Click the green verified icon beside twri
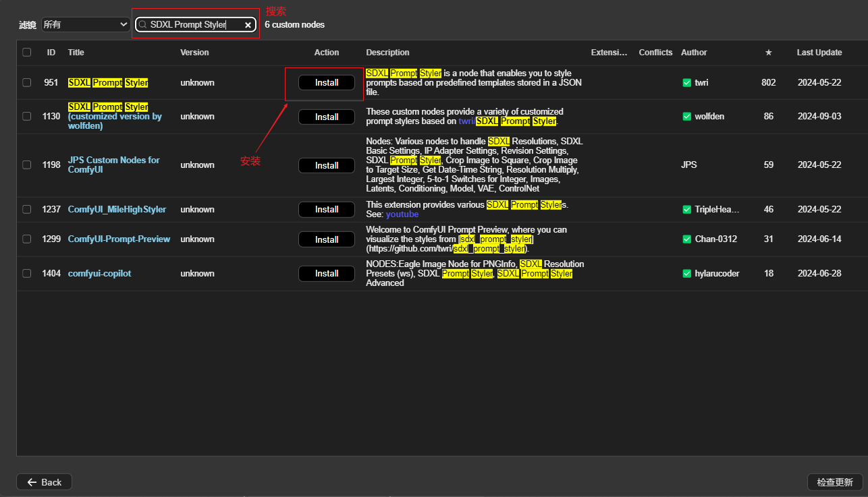Screen dimensions: 868x497 [x=687, y=82]
